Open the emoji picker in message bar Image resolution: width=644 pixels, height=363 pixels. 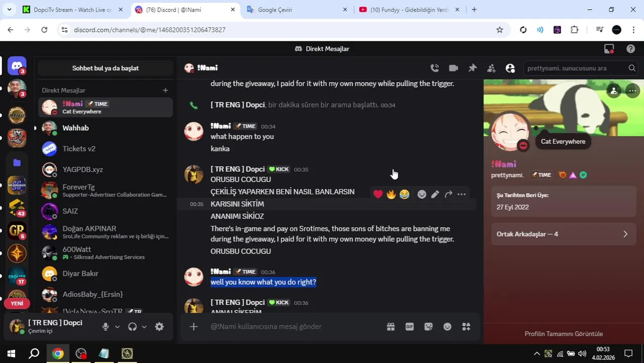coord(447,327)
